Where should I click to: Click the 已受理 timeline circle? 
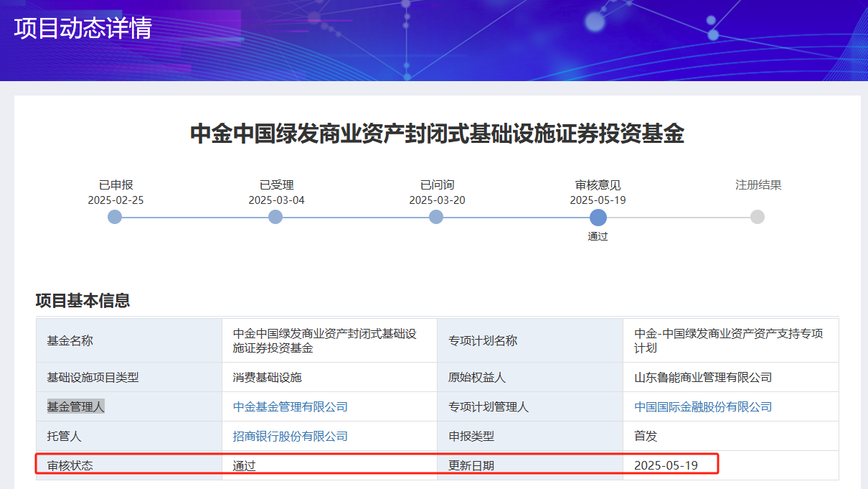275,217
